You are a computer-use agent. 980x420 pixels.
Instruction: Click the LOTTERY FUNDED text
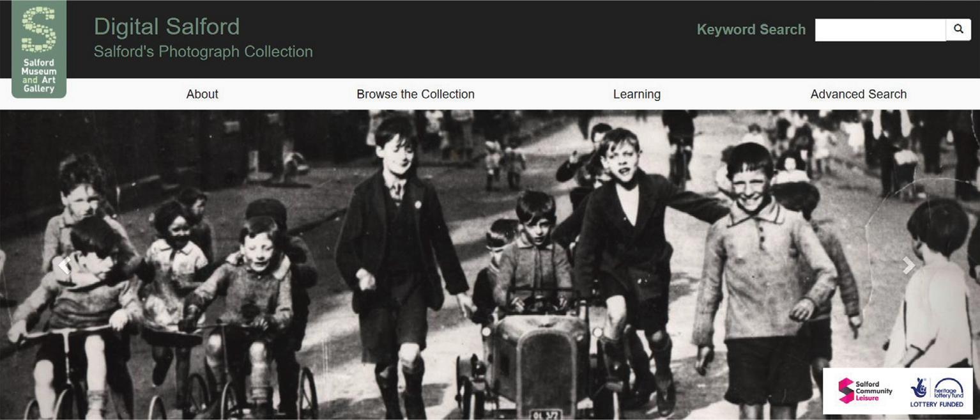tap(937, 405)
